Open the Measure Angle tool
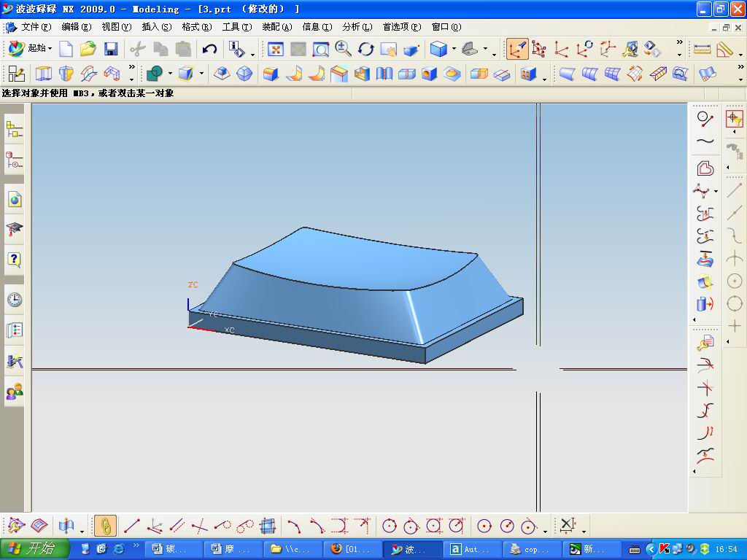 [x=724, y=49]
